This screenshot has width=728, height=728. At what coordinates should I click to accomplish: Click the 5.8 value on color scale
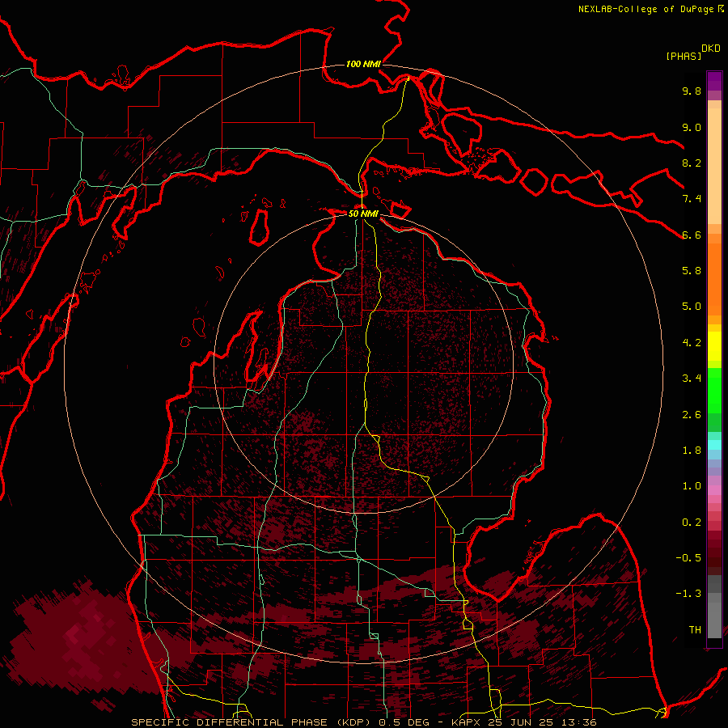click(692, 271)
